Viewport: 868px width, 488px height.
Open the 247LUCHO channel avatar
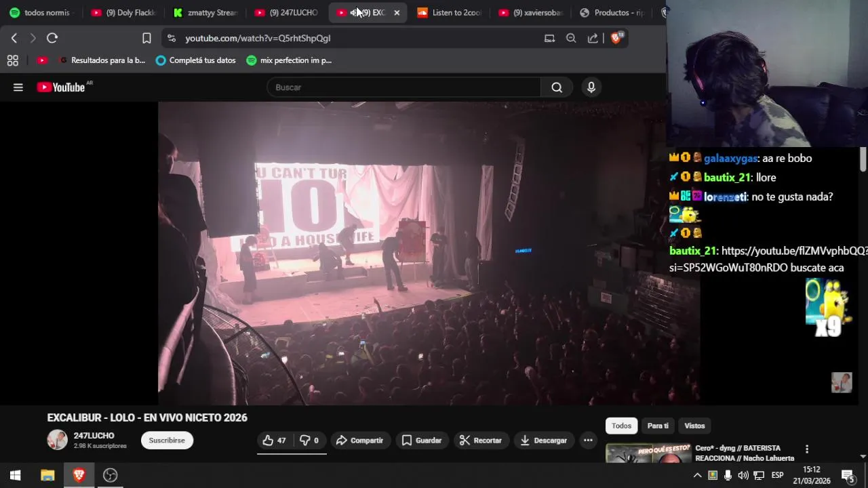click(58, 440)
